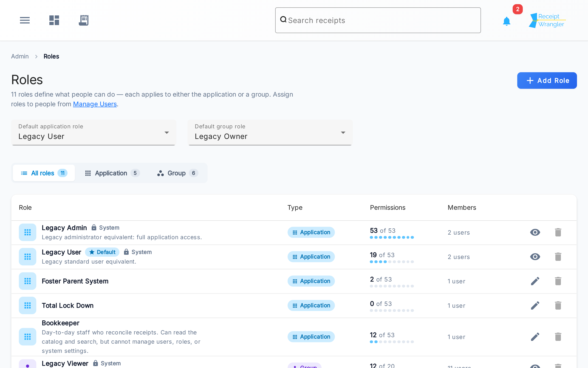Open notifications bell

(507, 21)
